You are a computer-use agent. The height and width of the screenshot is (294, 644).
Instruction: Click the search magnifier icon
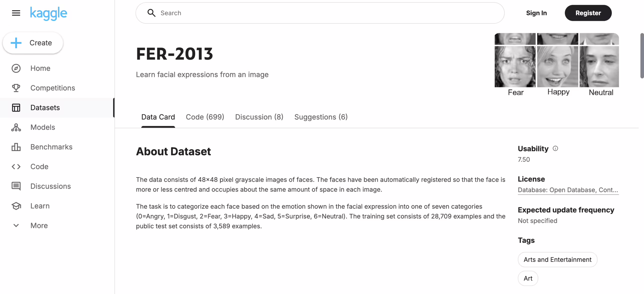pyautogui.click(x=151, y=13)
